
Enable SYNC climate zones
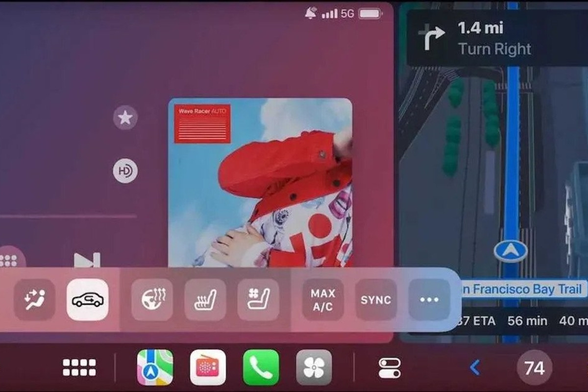[376, 299]
